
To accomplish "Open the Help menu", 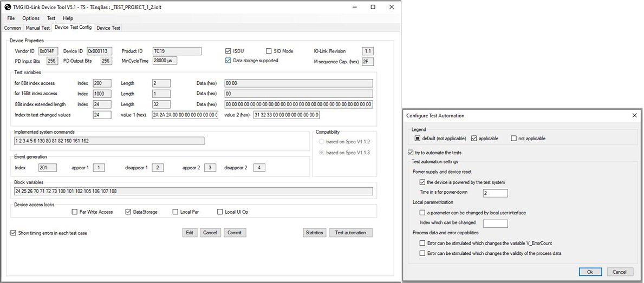I will 68,18.
